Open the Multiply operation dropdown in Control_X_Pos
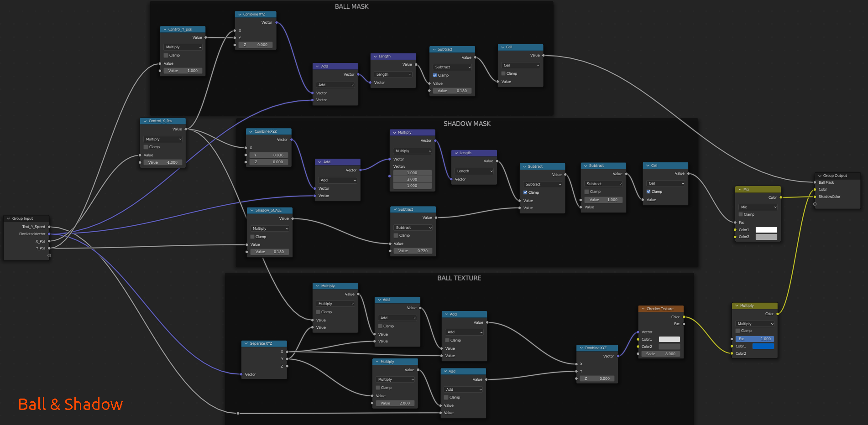Screen dimensions: 868x425 click(163, 139)
